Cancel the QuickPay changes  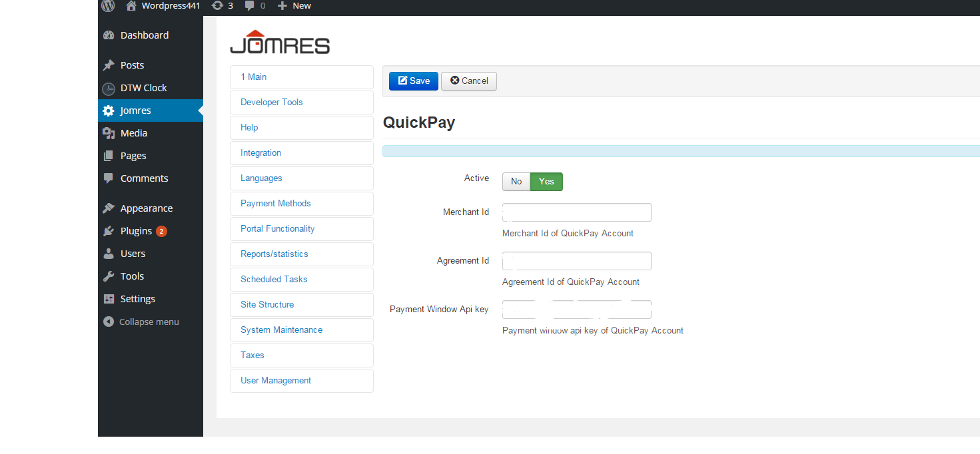pyautogui.click(x=469, y=81)
